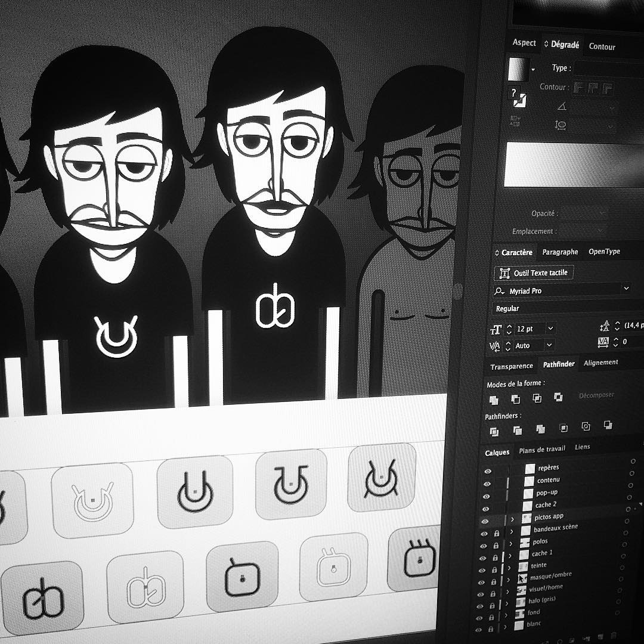
Task: Open the Myriad Pro font family dropdown
Action: click(x=626, y=289)
